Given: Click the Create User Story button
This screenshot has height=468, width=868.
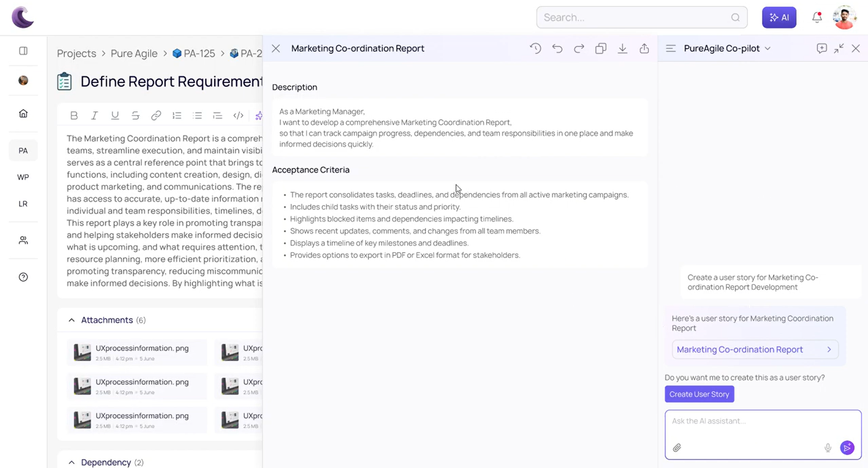Looking at the screenshot, I should pos(699,394).
